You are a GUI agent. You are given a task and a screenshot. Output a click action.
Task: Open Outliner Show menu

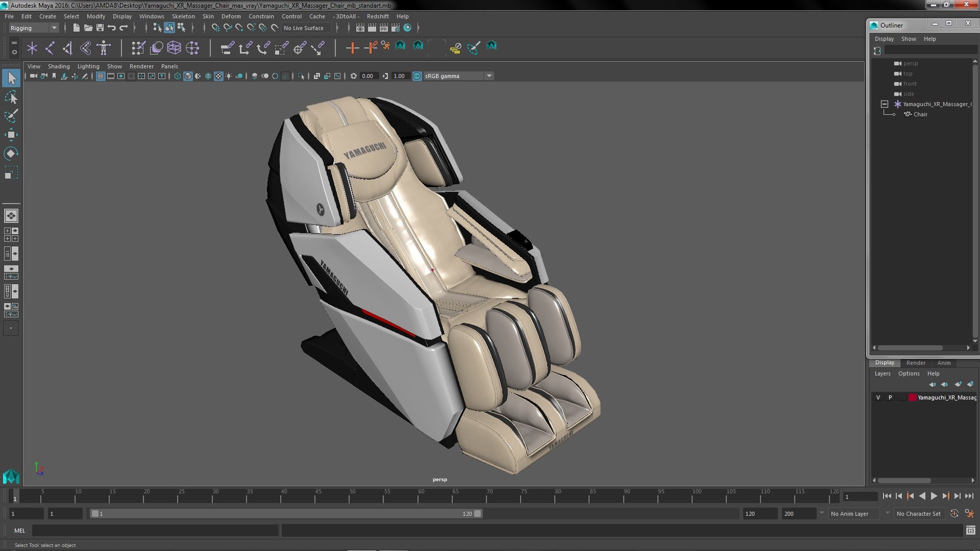click(909, 39)
